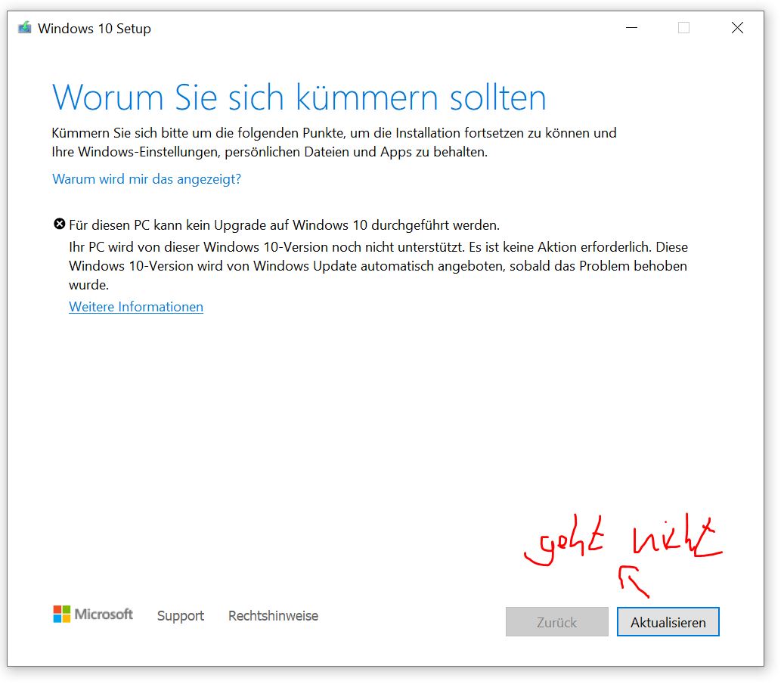This screenshot has height=684, width=784.
Task: Click the greyed-out Zurück button
Action: click(x=557, y=621)
